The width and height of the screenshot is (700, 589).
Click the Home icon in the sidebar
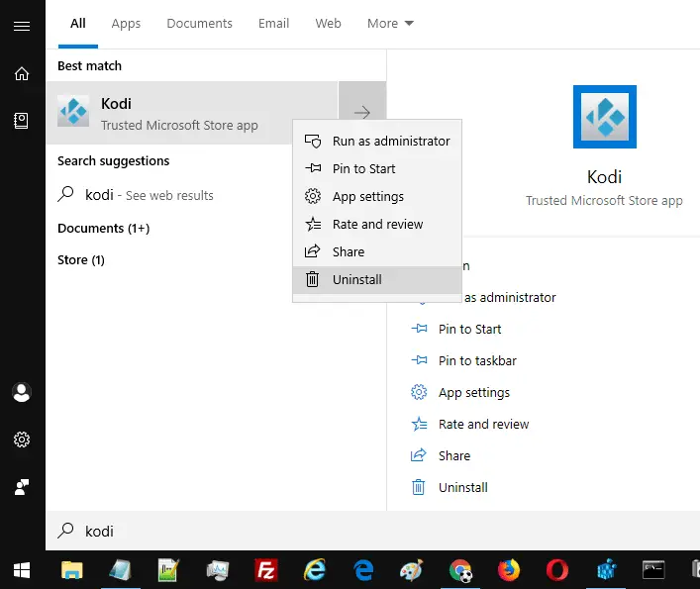22,73
